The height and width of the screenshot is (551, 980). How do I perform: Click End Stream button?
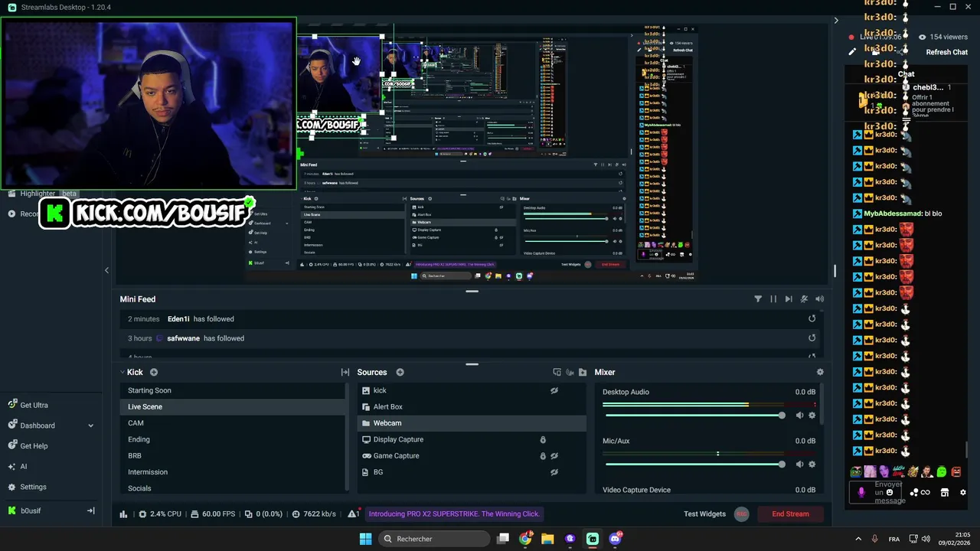790,514
